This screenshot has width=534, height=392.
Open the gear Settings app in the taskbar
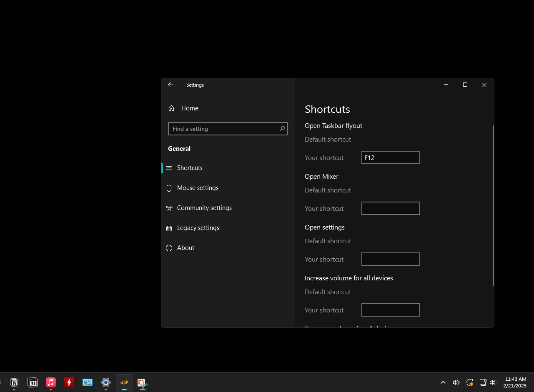click(x=106, y=382)
